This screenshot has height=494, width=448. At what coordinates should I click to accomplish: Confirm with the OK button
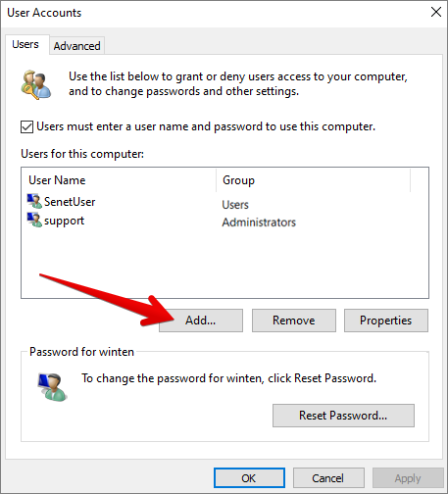click(x=249, y=478)
